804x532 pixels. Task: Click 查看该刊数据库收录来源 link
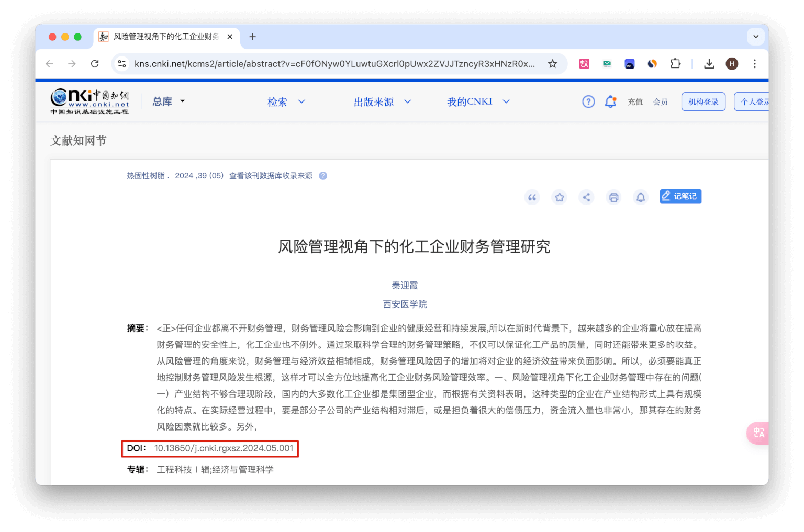pos(271,176)
